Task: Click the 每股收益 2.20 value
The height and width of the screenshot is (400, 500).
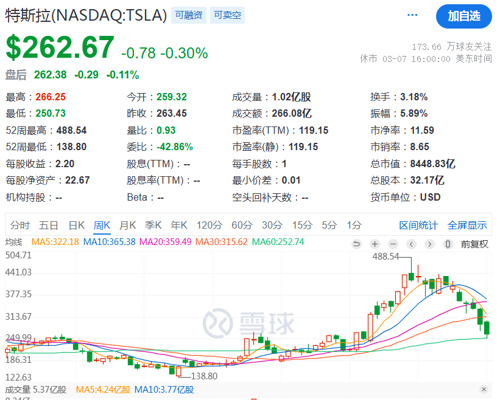Action: pyautogui.click(x=65, y=164)
